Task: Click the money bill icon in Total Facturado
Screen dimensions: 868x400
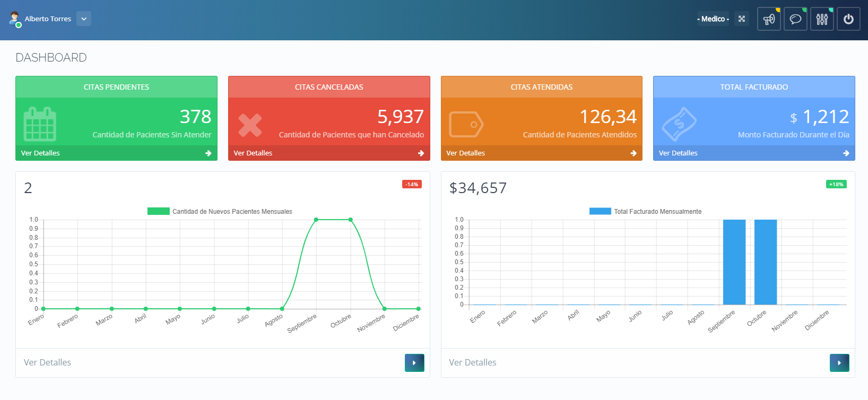Action: [x=679, y=124]
